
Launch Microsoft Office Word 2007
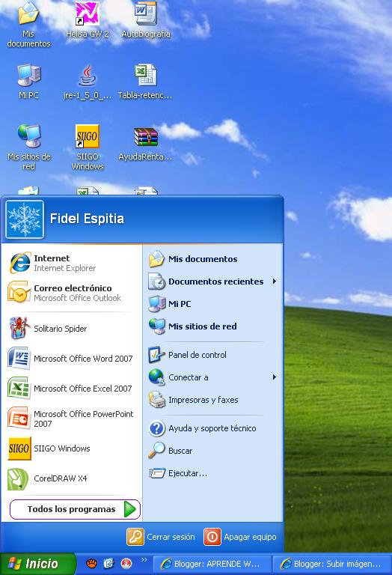coord(71,359)
